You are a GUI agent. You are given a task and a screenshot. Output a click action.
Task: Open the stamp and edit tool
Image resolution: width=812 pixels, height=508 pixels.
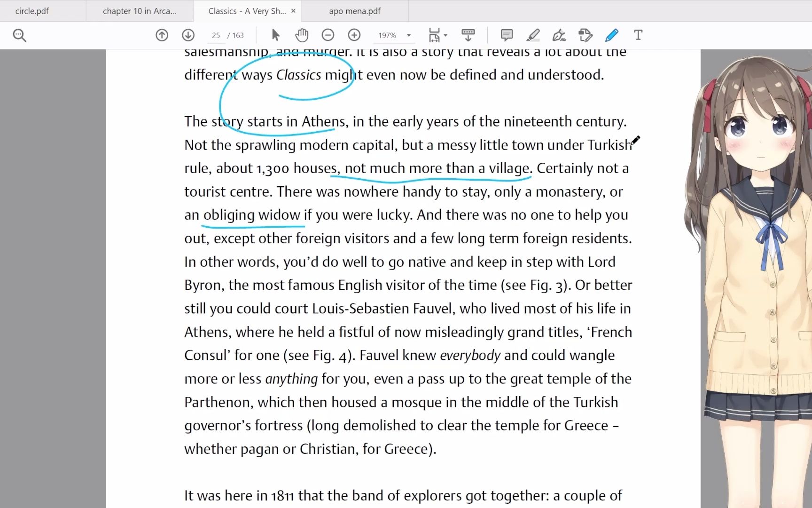tap(586, 35)
